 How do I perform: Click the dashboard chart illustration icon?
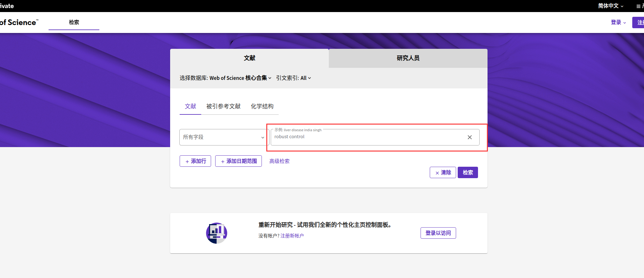tap(216, 233)
